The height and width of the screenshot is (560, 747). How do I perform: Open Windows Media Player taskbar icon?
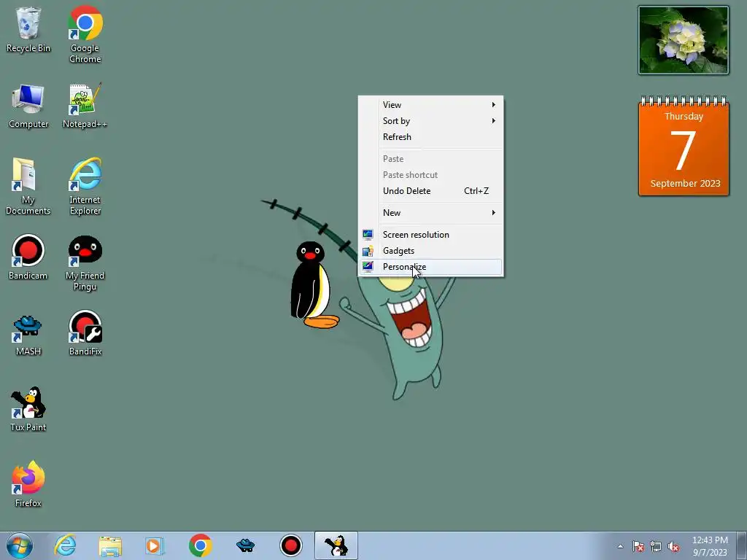click(x=155, y=545)
